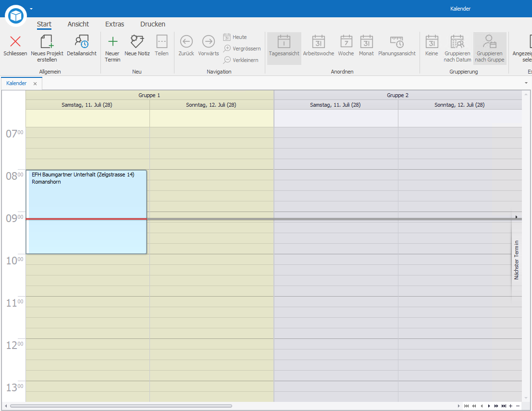The width and height of the screenshot is (532, 411).
Task: Create a Neue Notiz
Action: pos(137,45)
